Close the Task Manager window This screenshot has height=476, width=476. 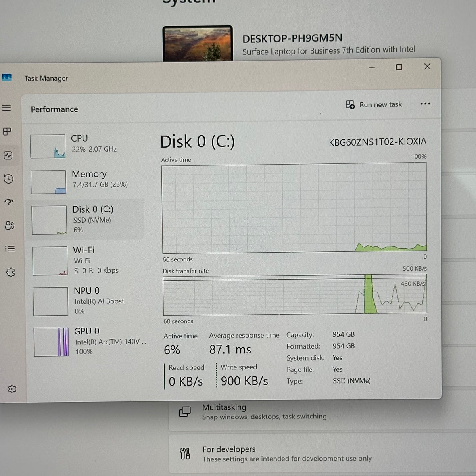coord(427,66)
